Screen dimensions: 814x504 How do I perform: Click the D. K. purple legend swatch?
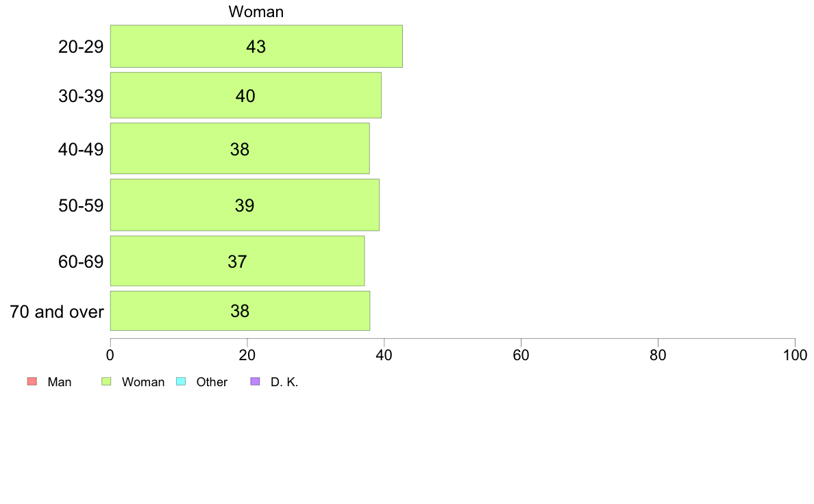pyautogui.click(x=255, y=381)
